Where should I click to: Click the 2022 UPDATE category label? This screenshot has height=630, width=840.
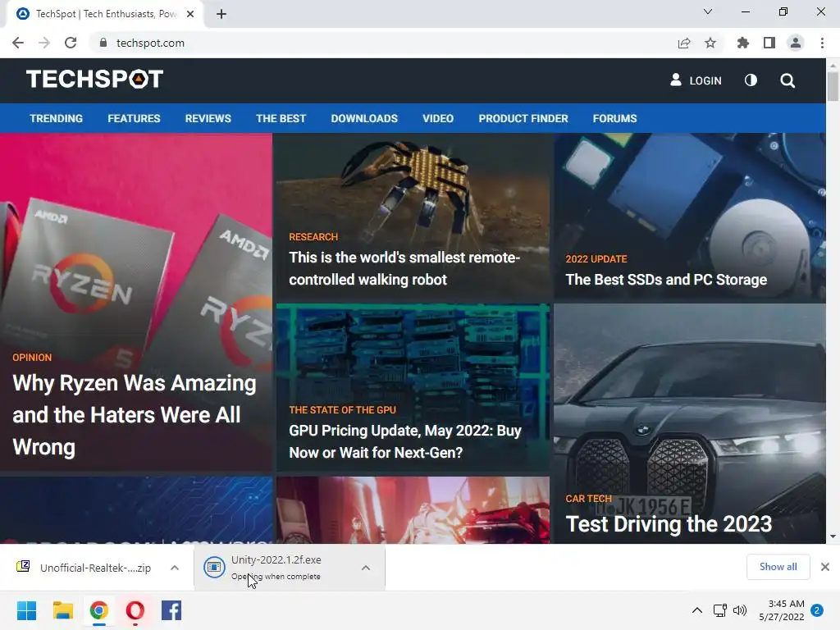pyautogui.click(x=596, y=258)
